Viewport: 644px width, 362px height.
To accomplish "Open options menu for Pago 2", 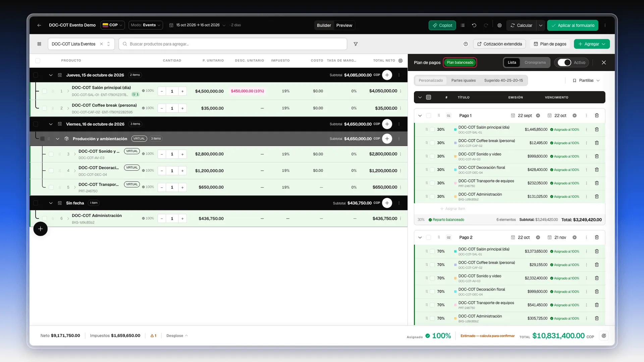I will tap(586, 237).
